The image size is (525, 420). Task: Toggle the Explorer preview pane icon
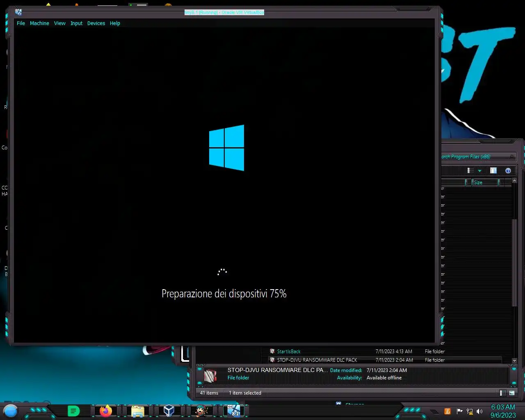[x=493, y=171]
